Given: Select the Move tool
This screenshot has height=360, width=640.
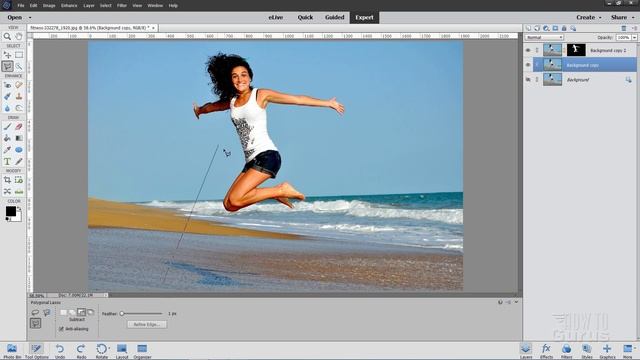Looking at the screenshot, I should coord(7,55).
